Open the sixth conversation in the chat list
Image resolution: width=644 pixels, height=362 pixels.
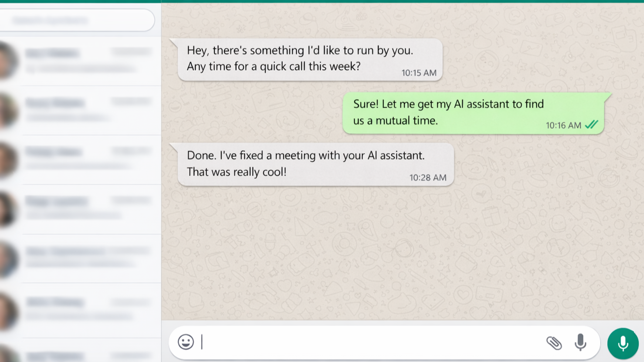click(87, 308)
